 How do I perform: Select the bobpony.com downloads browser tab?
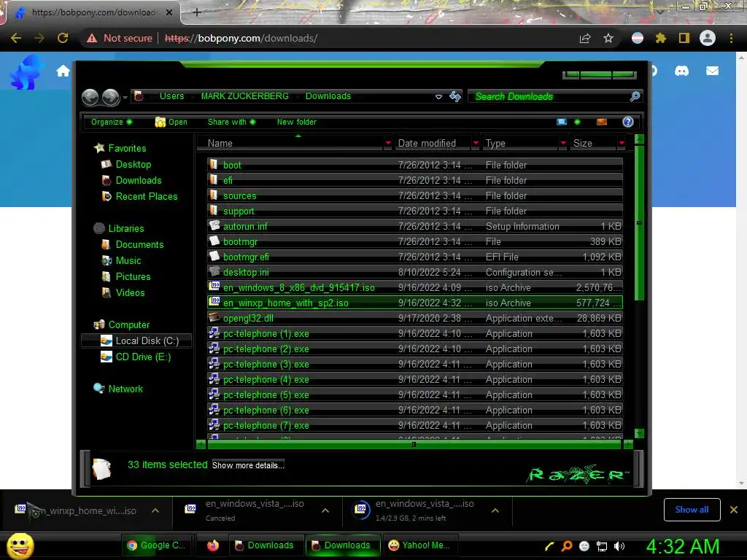click(x=93, y=12)
